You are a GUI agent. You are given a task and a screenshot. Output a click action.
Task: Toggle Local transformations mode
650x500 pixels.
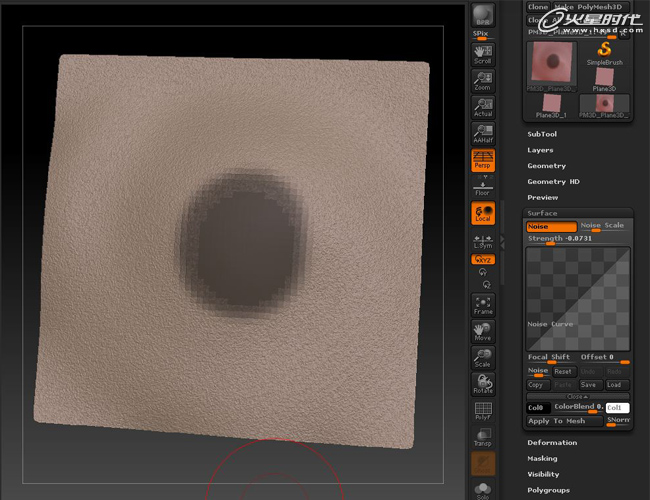tap(483, 213)
